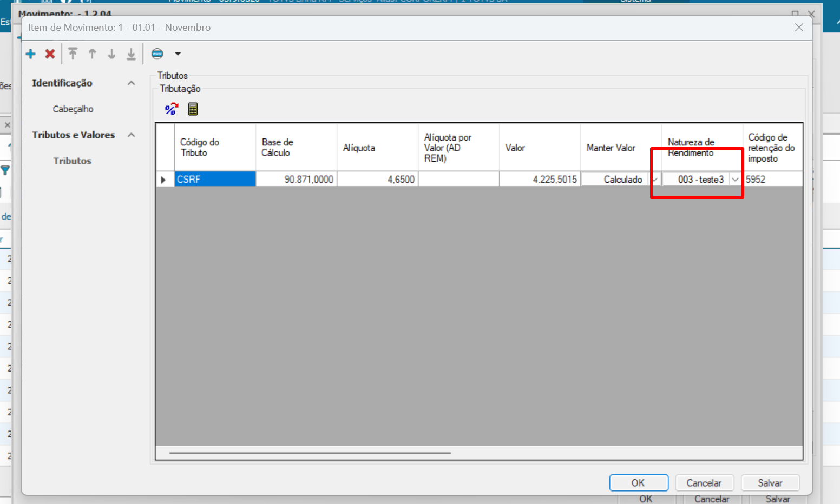Screen dimensions: 840x504
Task: Open the processes globe icon
Action: [x=157, y=54]
